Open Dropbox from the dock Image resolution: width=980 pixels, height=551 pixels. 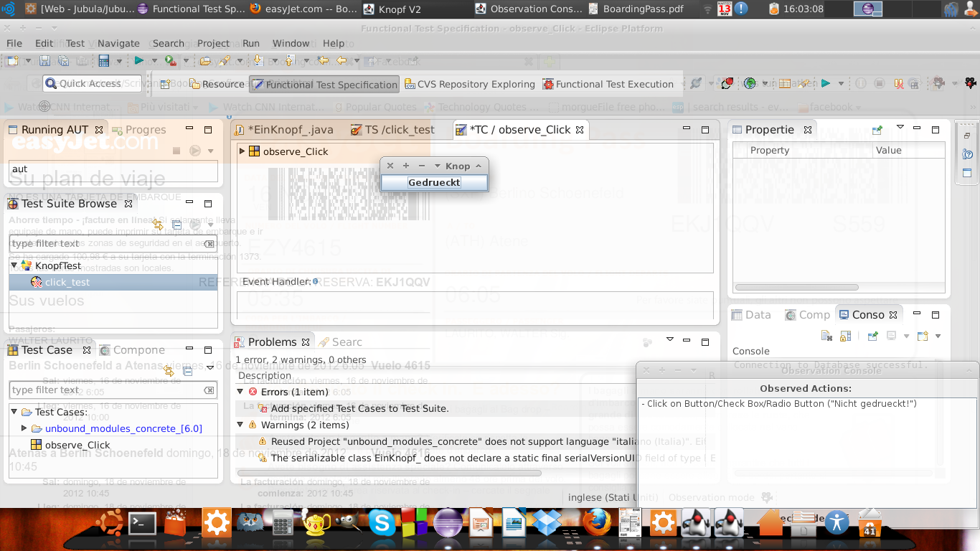click(547, 523)
